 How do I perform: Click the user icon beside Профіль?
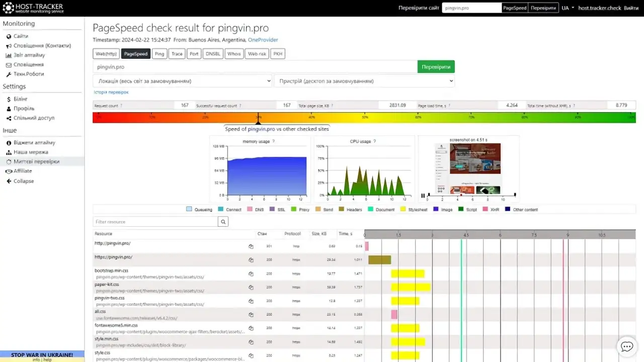[x=9, y=109]
